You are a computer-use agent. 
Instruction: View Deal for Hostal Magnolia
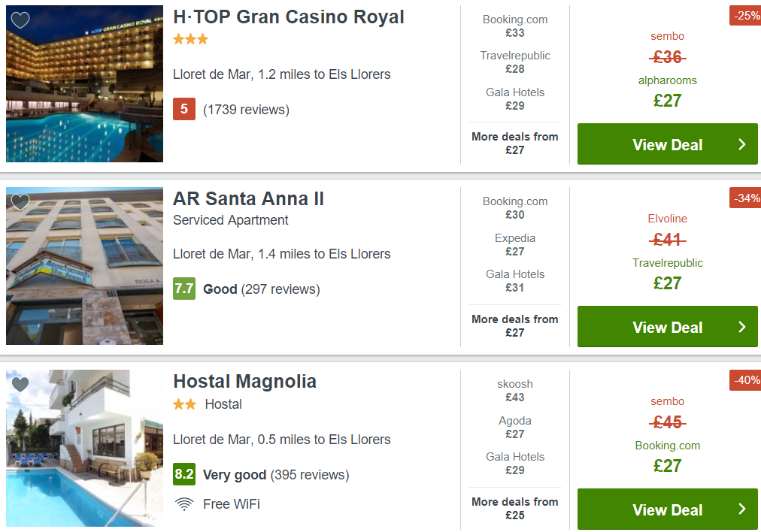click(667, 509)
